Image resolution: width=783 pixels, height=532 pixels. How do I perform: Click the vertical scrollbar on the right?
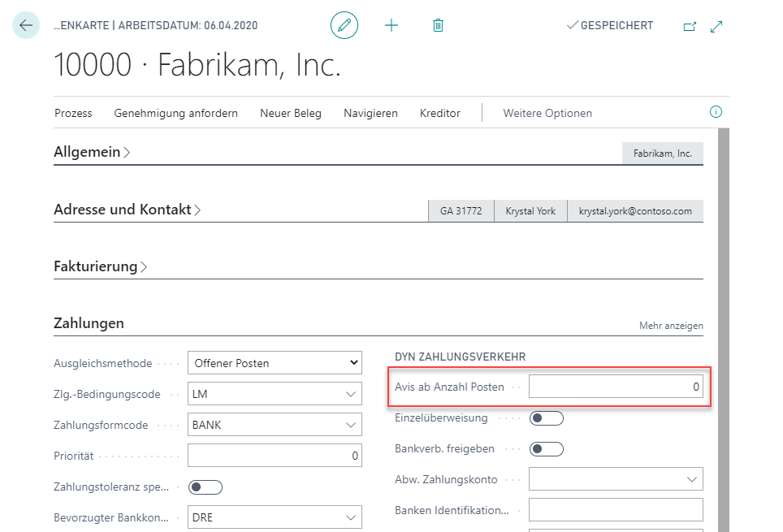[x=724, y=330]
